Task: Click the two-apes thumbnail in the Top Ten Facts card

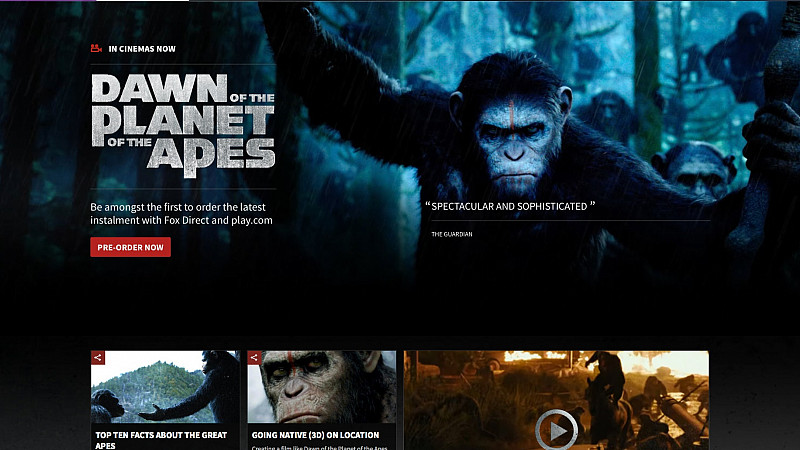Action: [165, 387]
